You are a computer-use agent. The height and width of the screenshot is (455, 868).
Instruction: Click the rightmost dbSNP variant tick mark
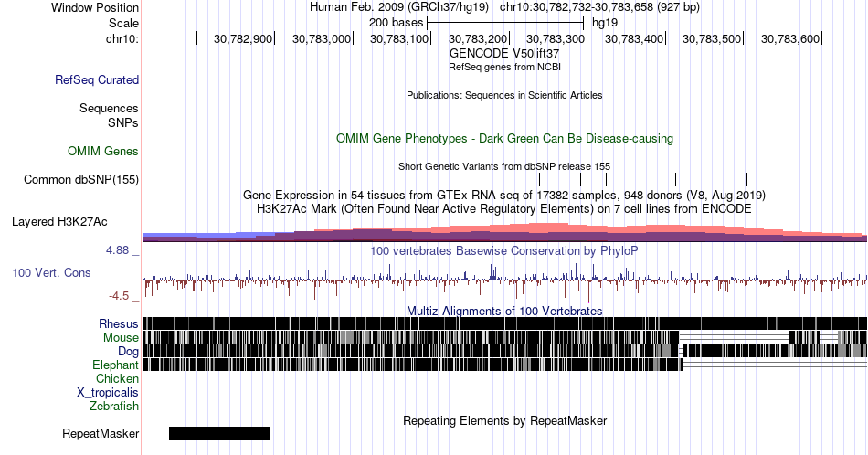(x=746, y=179)
